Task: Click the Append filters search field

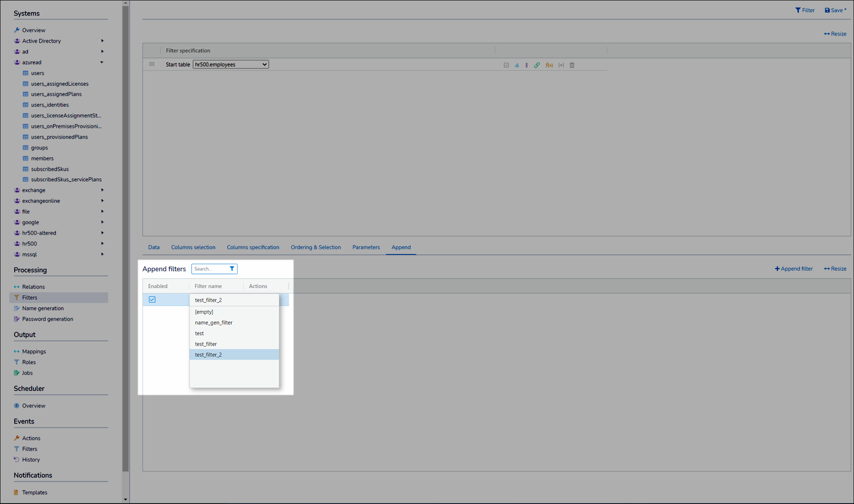Action: click(210, 269)
